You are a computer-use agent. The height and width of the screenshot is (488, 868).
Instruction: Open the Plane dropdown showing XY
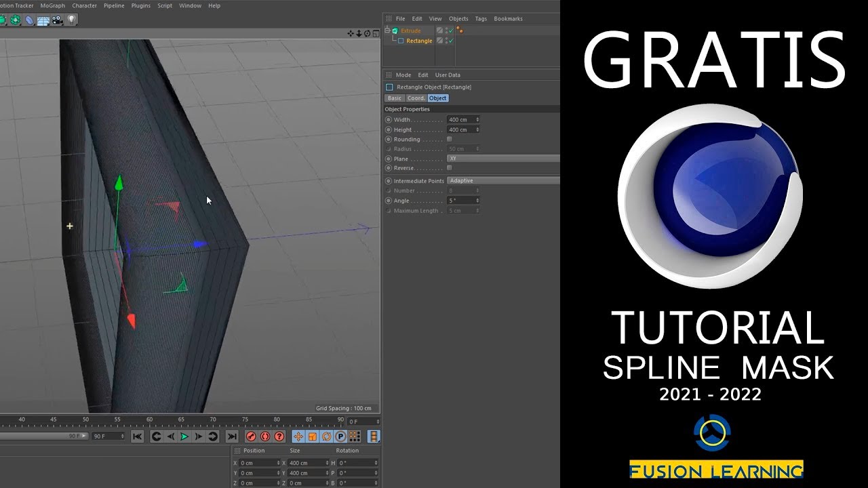tap(503, 158)
